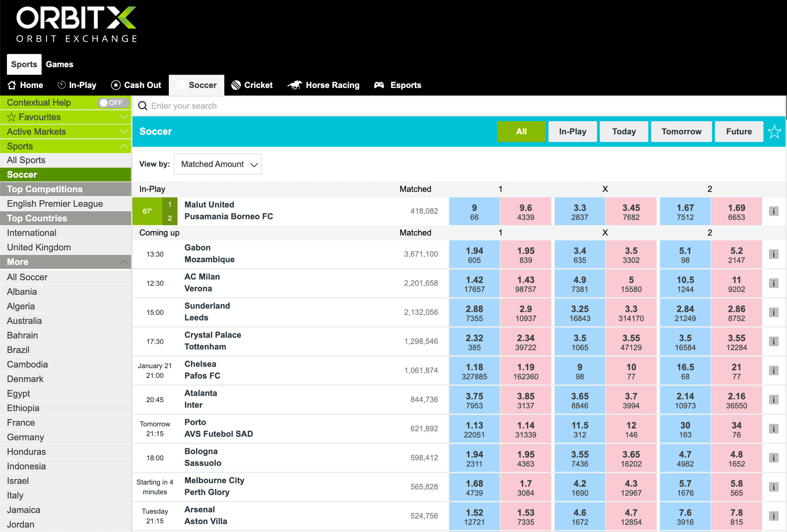Click the Horse Racing jockey icon
Image resolution: width=787 pixels, height=532 pixels.
(295, 85)
